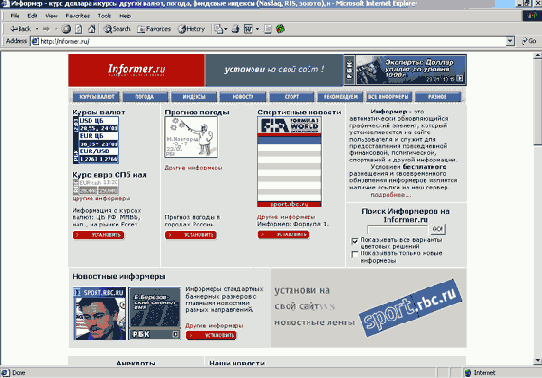Screen dimensions: 542x378
Task: Click the Formula 1 sport news informer
Action: coord(289,162)
